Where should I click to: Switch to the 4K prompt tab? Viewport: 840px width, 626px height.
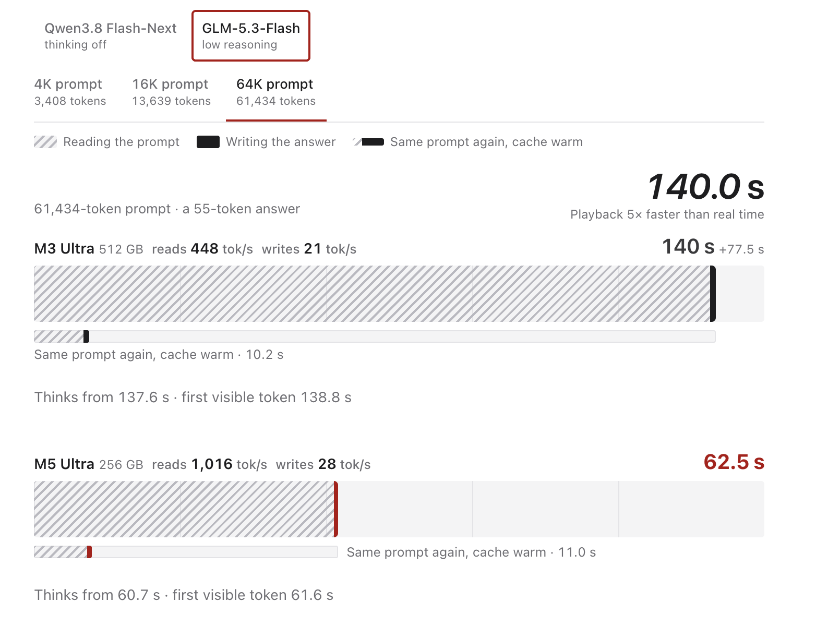70,92
